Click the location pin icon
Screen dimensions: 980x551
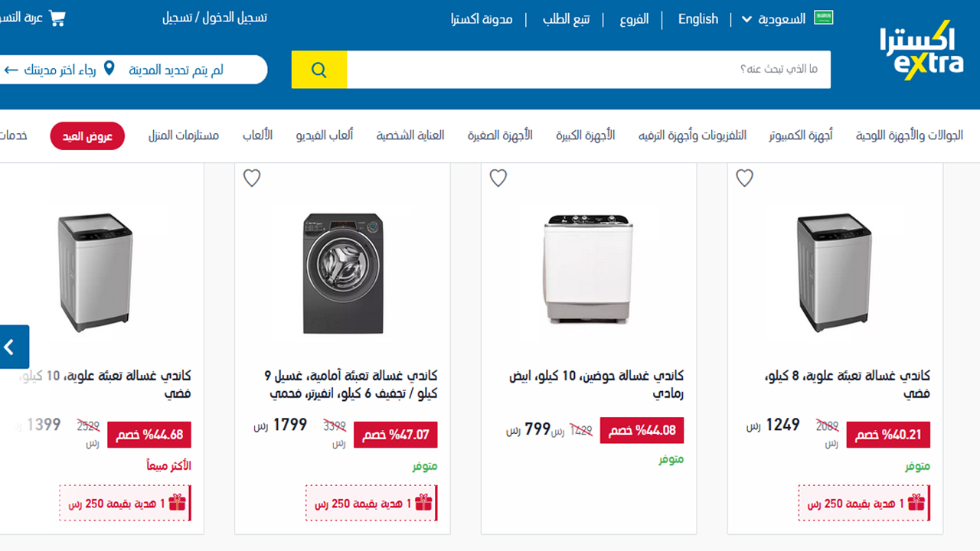(x=109, y=69)
